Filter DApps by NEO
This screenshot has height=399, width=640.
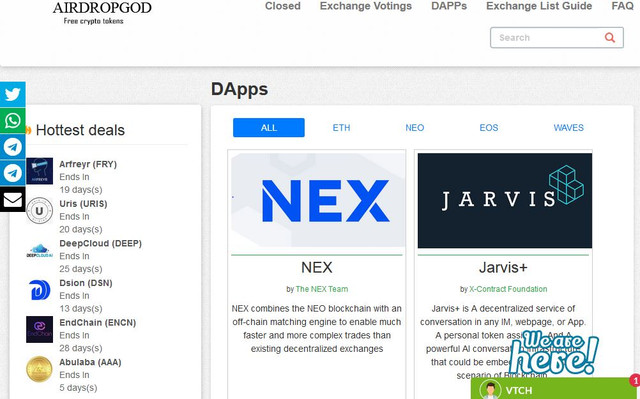[415, 128]
